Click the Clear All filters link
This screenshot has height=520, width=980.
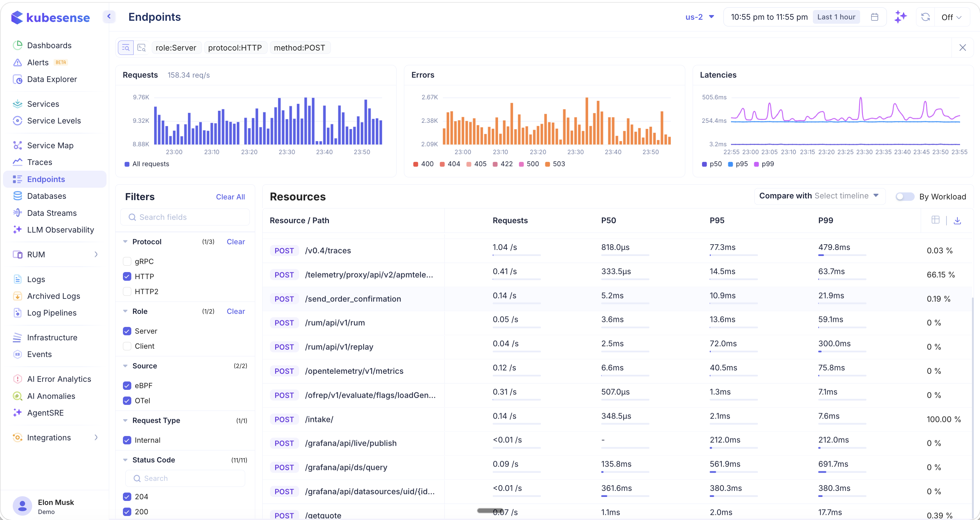[230, 196]
